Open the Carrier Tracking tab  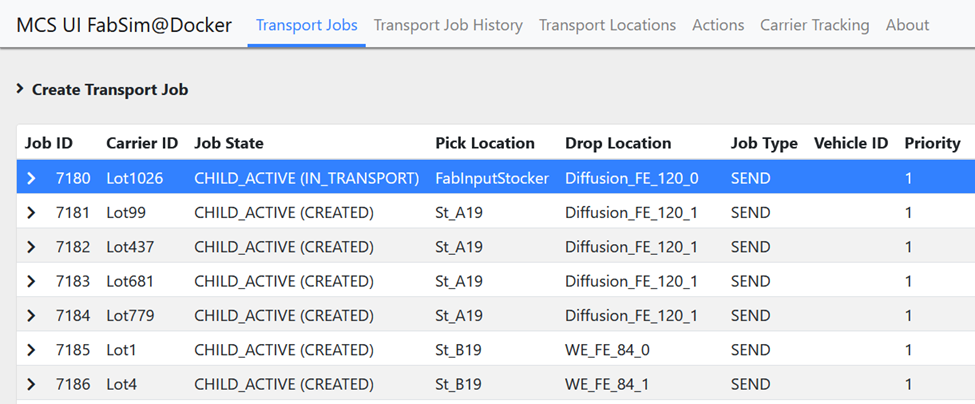[x=814, y=25]
